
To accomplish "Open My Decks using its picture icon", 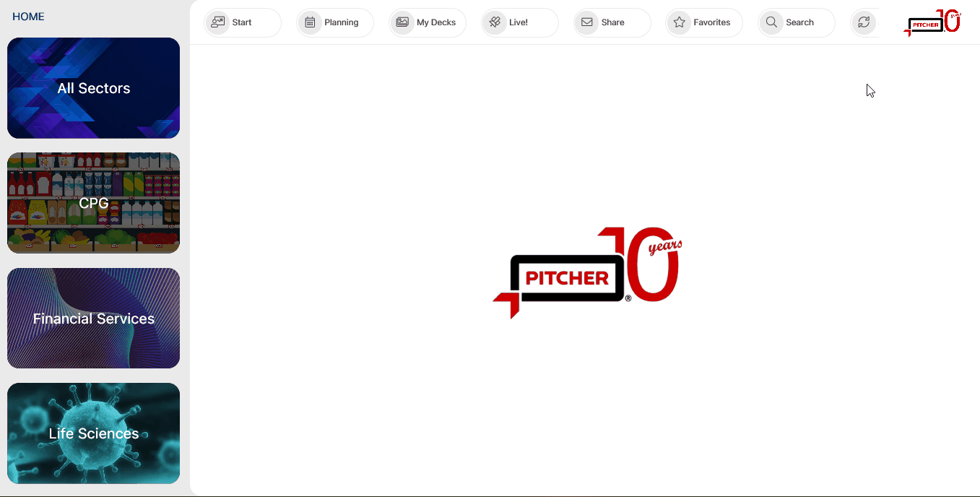I will tap(403, 22).
